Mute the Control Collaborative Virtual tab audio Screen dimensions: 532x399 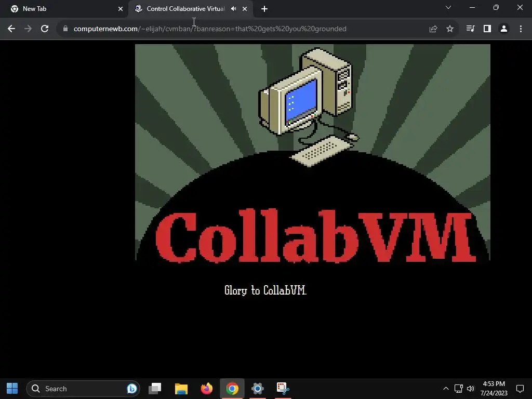pos(233,9)
